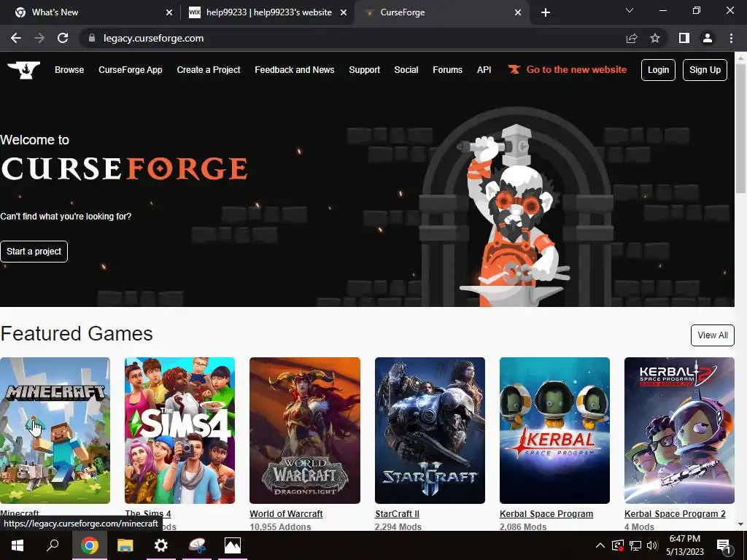Screen dimensions: 747x560
Task: Go back with the browser back arrow
Action: click(x=16, y=38)
